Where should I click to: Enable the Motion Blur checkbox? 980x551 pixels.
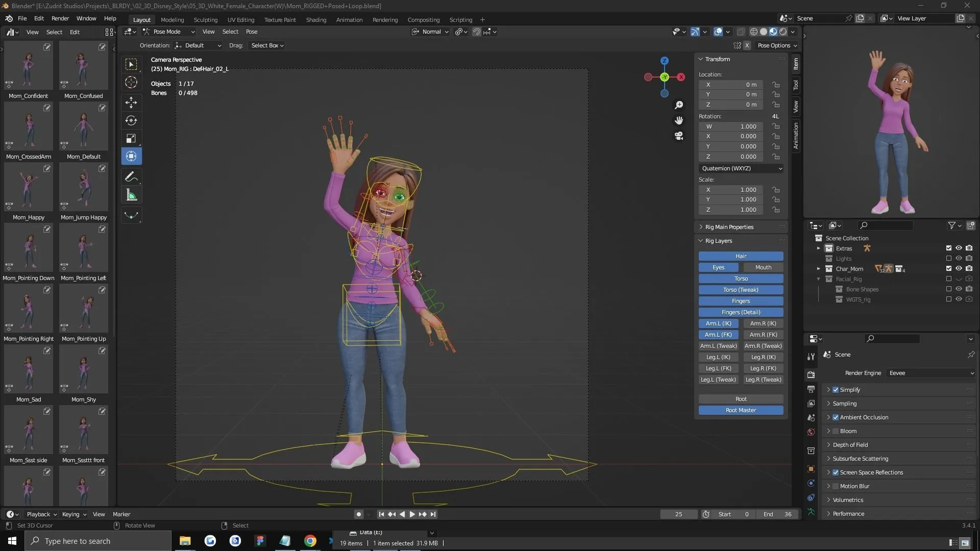(x=836, y=486)
